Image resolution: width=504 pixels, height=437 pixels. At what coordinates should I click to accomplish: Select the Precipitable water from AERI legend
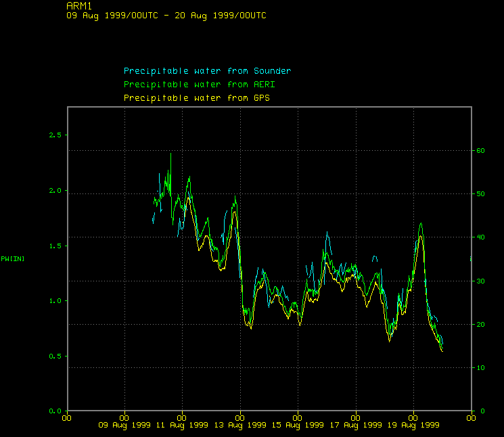[x=199, y=85]
